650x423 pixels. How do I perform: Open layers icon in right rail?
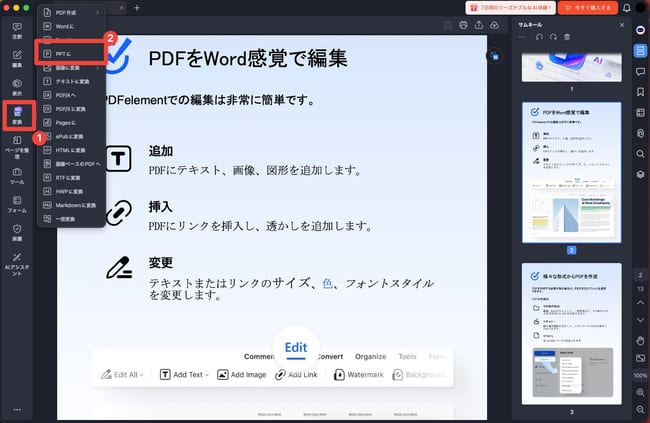point(640,174)
